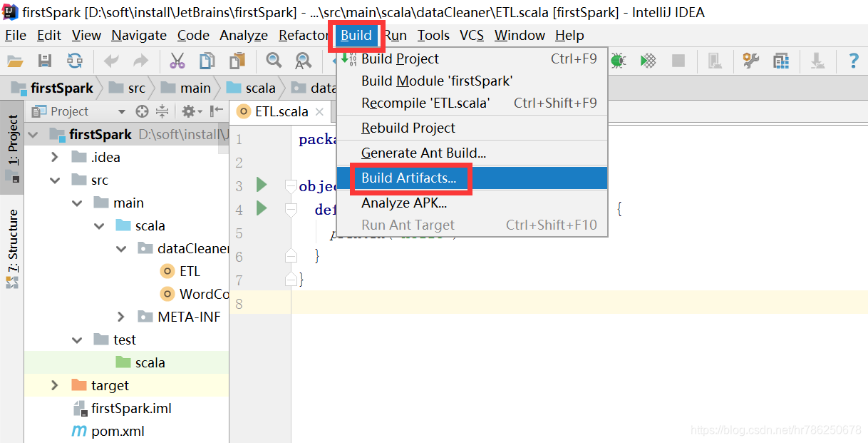Click the green run gutter arrow on line 4
Image resolution: width=868 pixels, height=443 pixels.
[262, 209]
